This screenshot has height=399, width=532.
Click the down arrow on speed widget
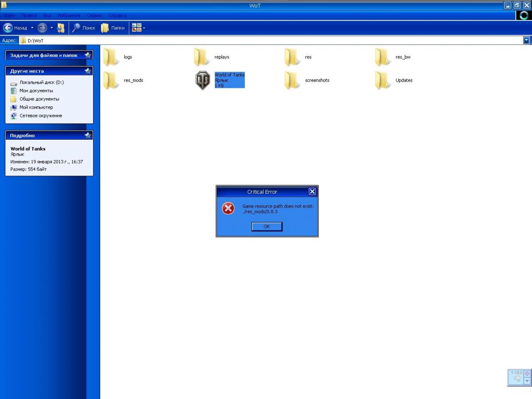(x=527, y=381)
